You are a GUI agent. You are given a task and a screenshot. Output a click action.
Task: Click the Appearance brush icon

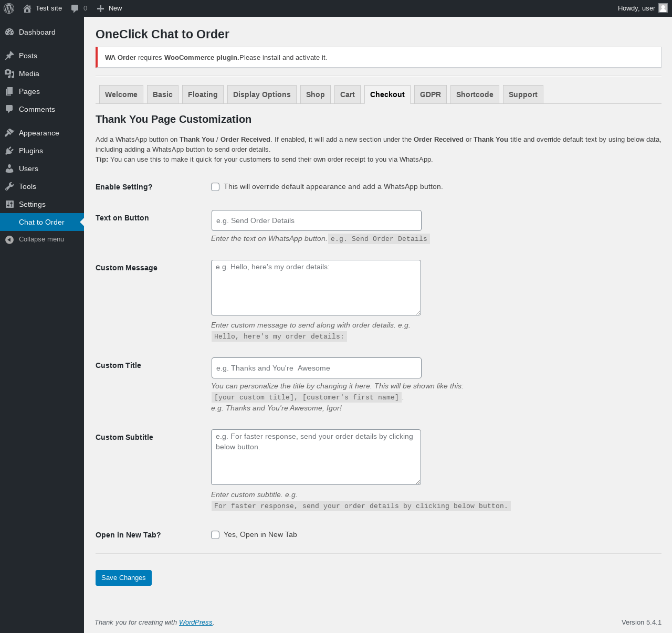point(9,133)
